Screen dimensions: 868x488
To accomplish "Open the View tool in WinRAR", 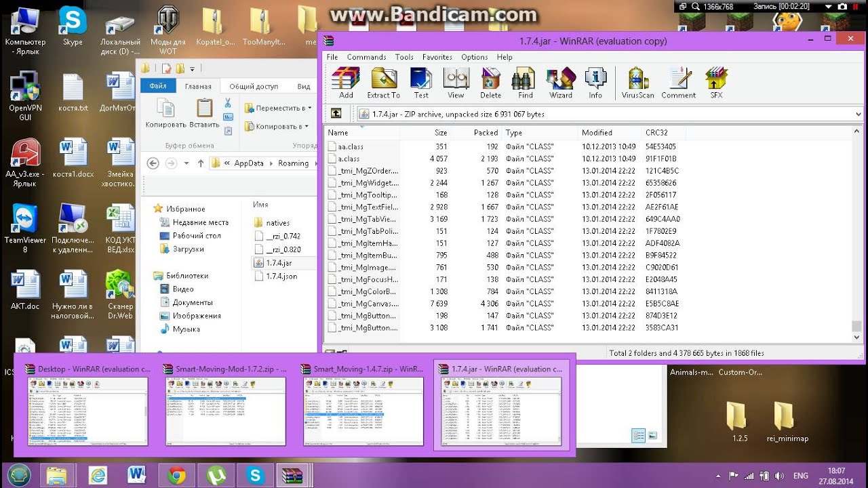I will click(456, 83).
